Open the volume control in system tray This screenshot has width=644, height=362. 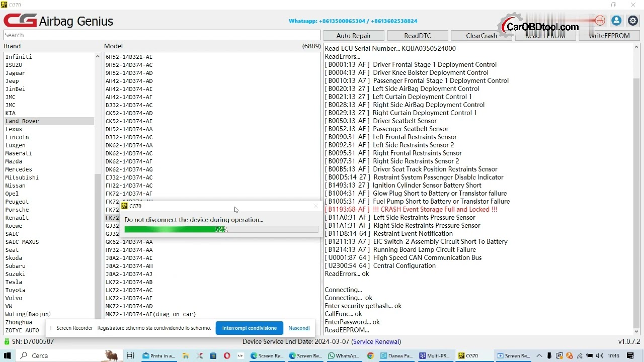click(599, 355)
